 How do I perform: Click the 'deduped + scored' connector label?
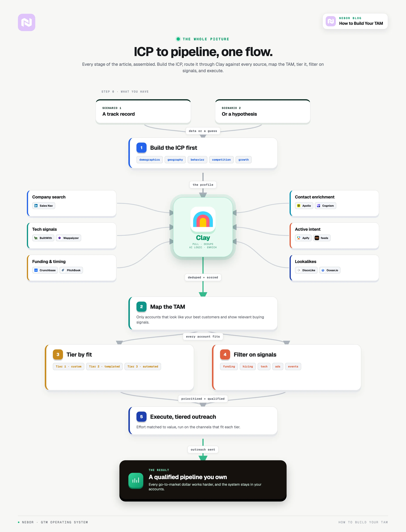click(203, 278)
